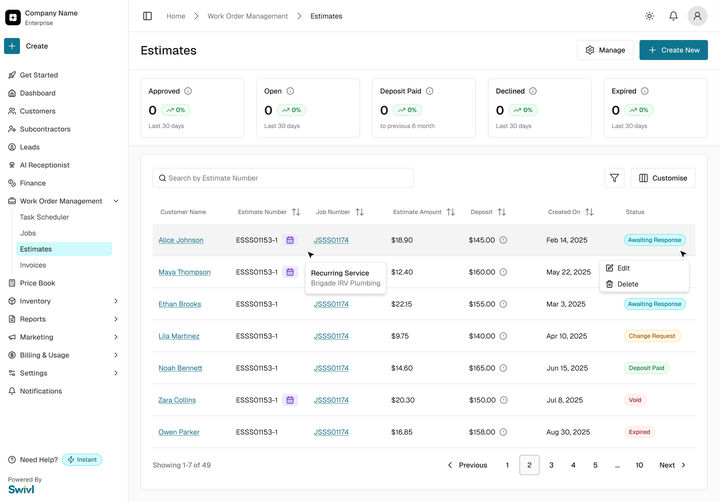Open the user profile avatar
This screenshot has width=720, height=502.
[x=697, y=16]
